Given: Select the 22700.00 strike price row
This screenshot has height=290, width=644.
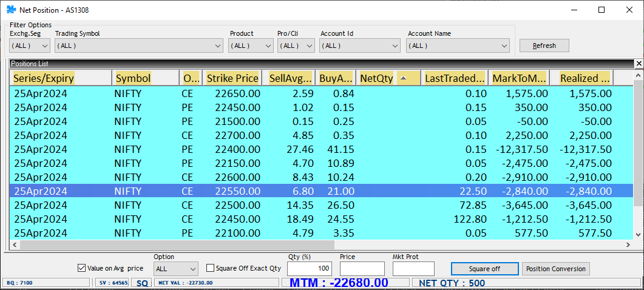Looking at the screenshot, I should (321, 135).
